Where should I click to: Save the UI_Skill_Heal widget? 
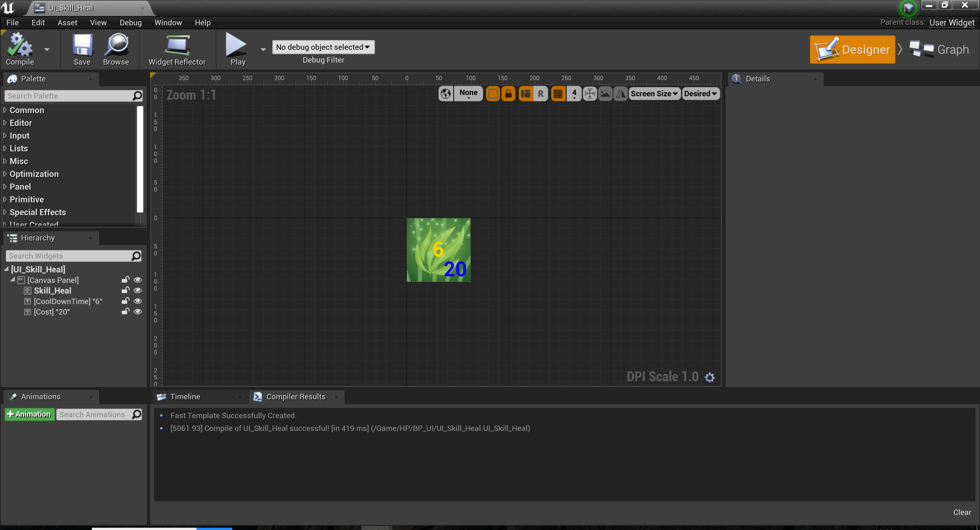82,49
